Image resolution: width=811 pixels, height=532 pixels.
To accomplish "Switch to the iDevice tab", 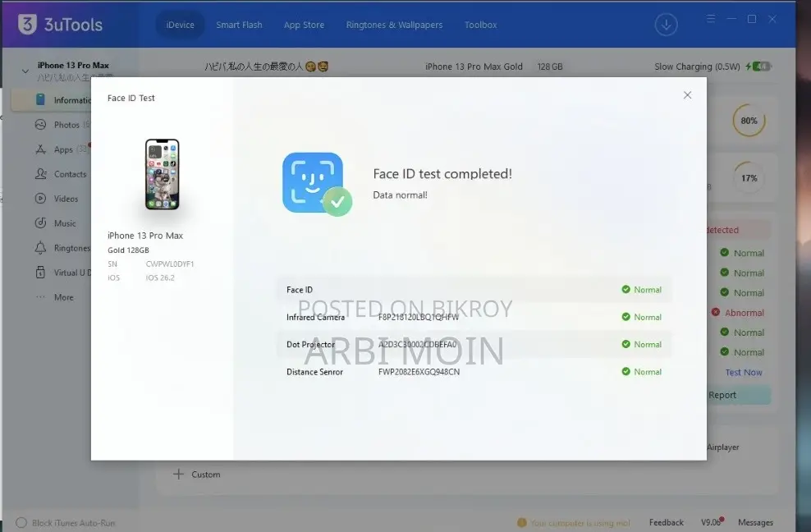I will point(180,25).
